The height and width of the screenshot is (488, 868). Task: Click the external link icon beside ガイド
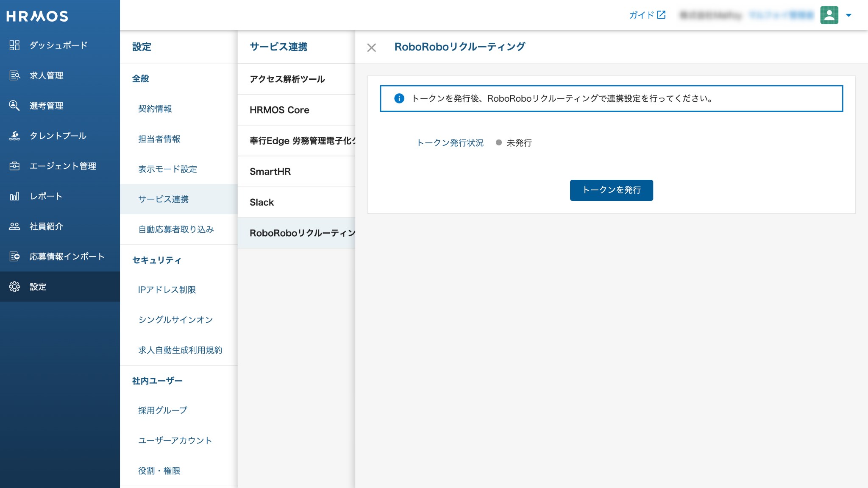(x=661, y=15)
